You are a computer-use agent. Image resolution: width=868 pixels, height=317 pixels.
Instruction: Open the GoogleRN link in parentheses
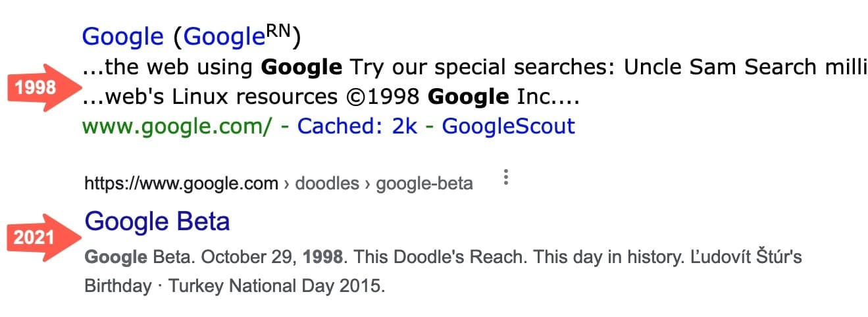(x=237, y=37)
